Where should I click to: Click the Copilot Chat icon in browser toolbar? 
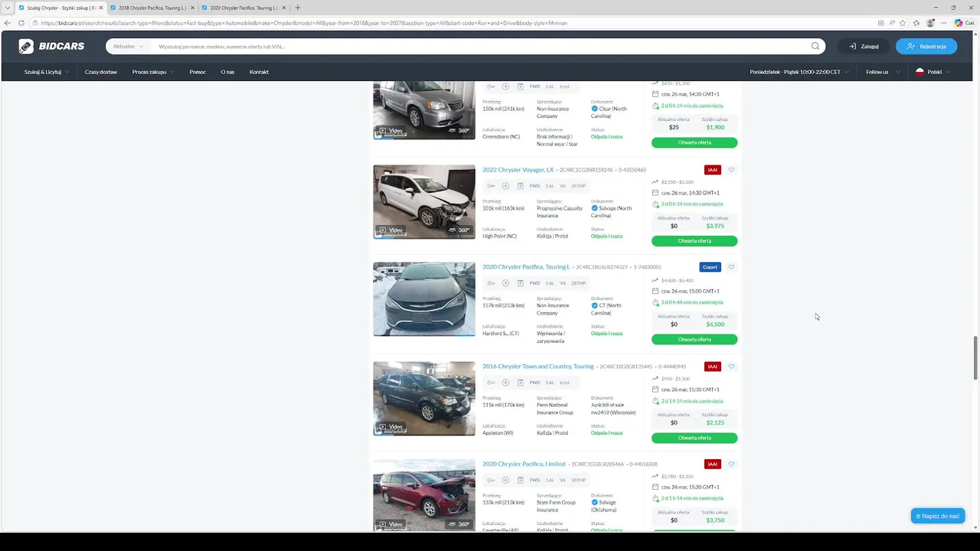964,23
